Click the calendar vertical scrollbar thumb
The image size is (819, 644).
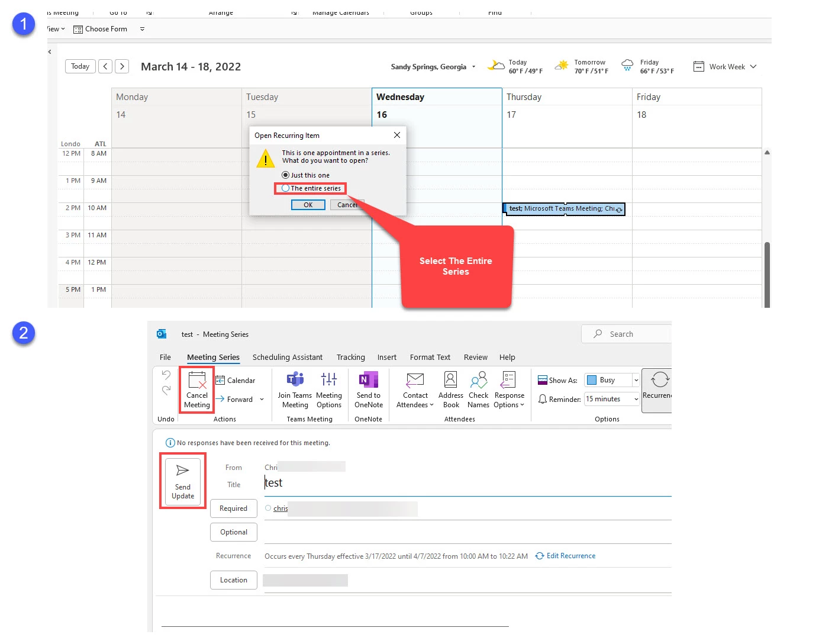[x=767, y=275]
